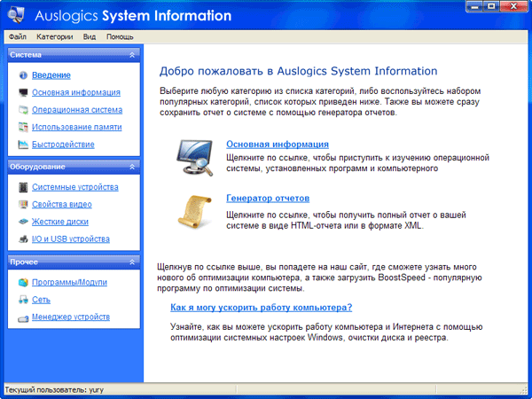Click the monitor icon beside Основная информация
This screenshot has height=399, width=532.
coord(23,92)
